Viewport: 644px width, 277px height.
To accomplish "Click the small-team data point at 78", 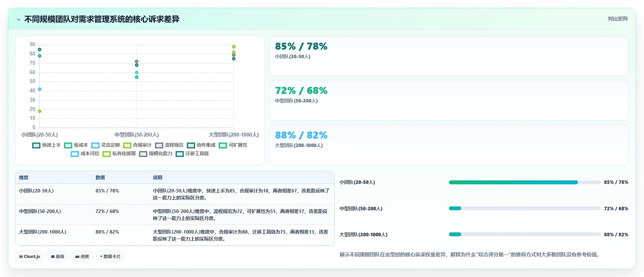I will coord(40,56).
